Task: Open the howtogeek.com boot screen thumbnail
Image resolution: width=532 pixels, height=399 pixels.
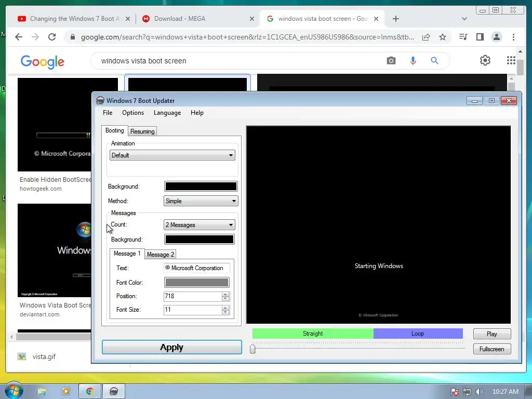Action: coord(54,125)
